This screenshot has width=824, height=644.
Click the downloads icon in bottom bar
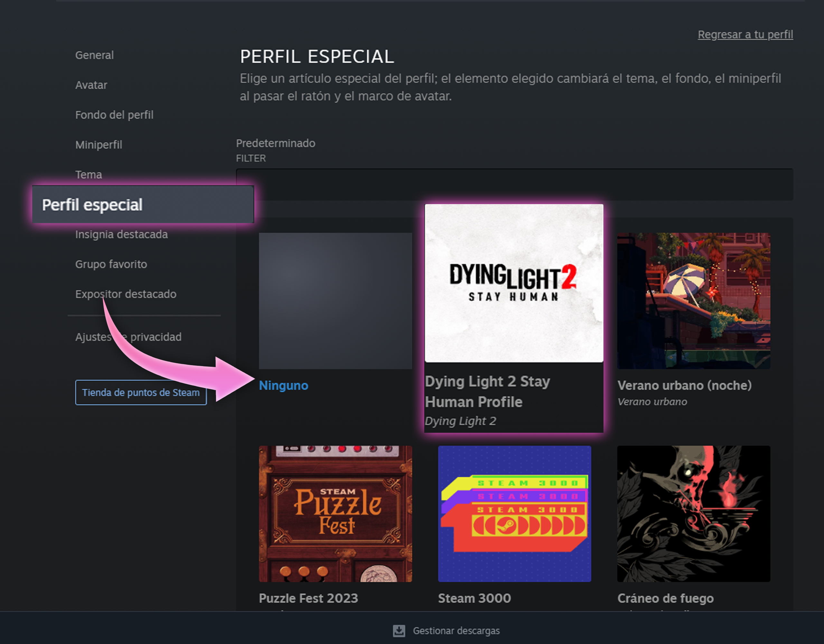(x=399, y=631)
